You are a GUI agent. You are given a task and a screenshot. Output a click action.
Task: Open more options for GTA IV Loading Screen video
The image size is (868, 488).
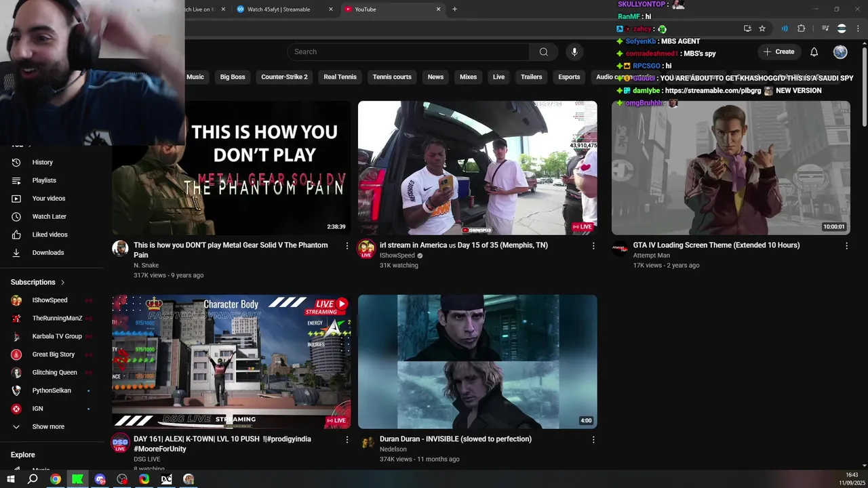click(846, 246)
